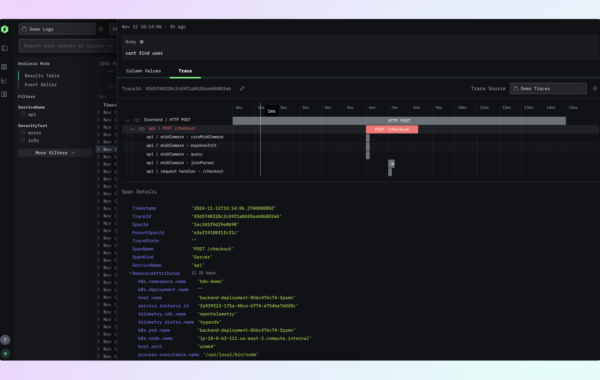Collapse the api POST /checkout span

(132, 129)
